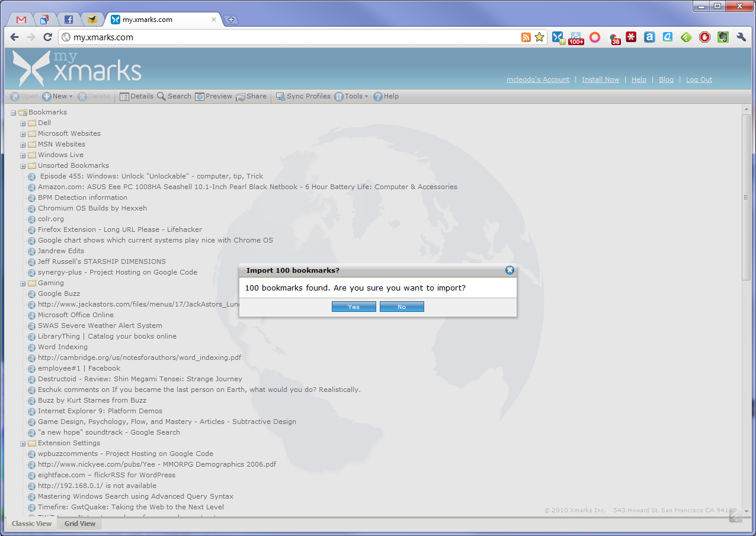Select the Jandrew Edits bookmark
756x536 pixels.
(61, 251)
